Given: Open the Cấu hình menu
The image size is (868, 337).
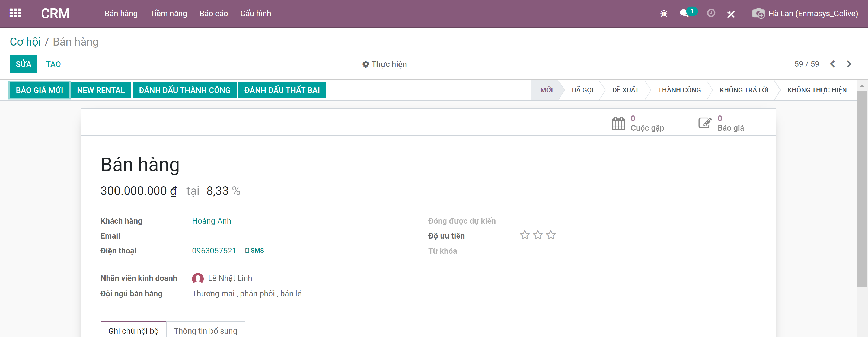Looking at the screenshot, I should pos(256,14).
